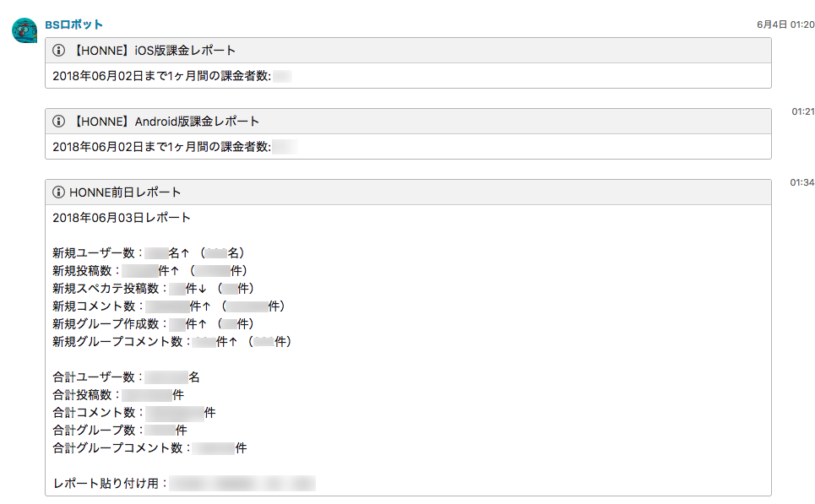Screen dimensions: 815x504
Task: Select the 【HONNE】iOS版課金レポート title
Action: [x=154, y=51]
